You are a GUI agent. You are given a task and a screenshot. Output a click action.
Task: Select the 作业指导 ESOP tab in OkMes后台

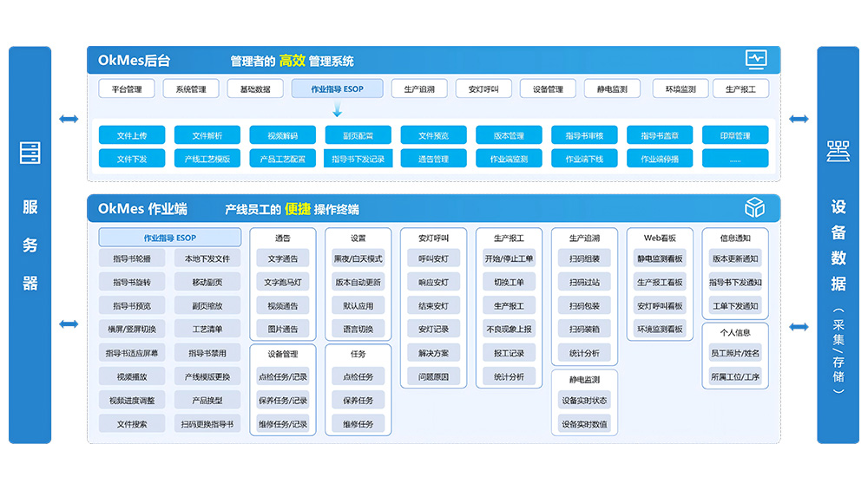tap(337, 89)
